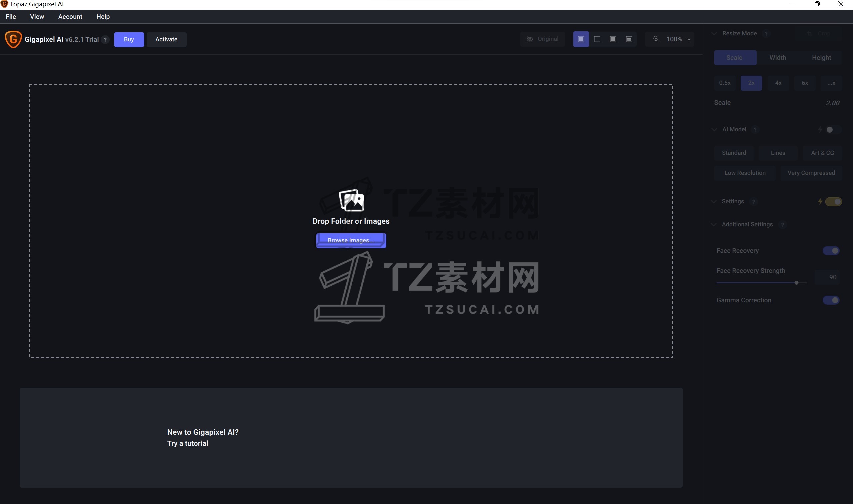Toggle Settings auto switch

click(x=833, y=202)
